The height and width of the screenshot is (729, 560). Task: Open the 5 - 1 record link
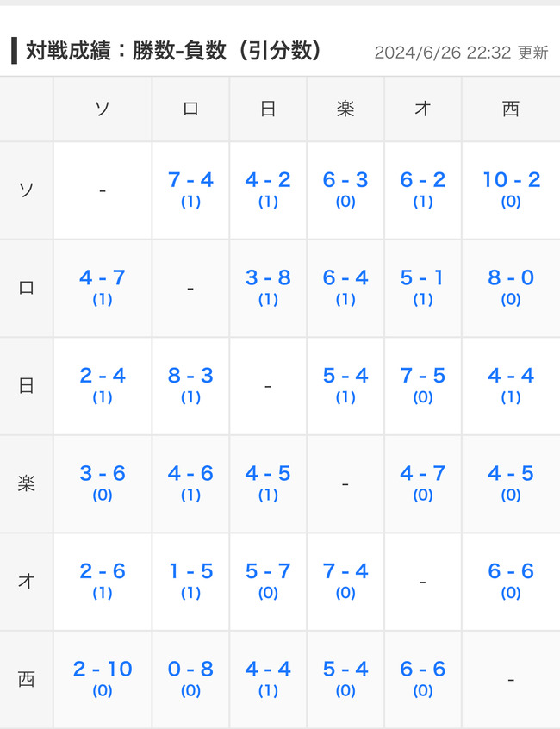(x=423, y=277)
